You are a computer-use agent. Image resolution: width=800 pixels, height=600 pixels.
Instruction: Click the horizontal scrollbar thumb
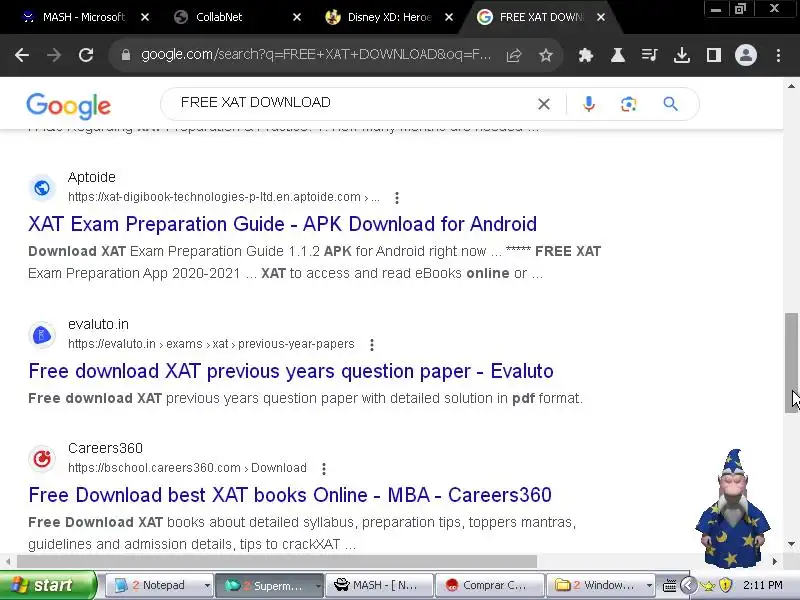[277, 561]
